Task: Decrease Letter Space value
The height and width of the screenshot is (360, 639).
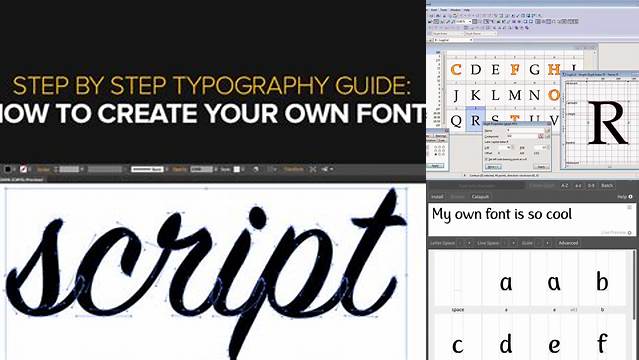Action: click(460, 243)
